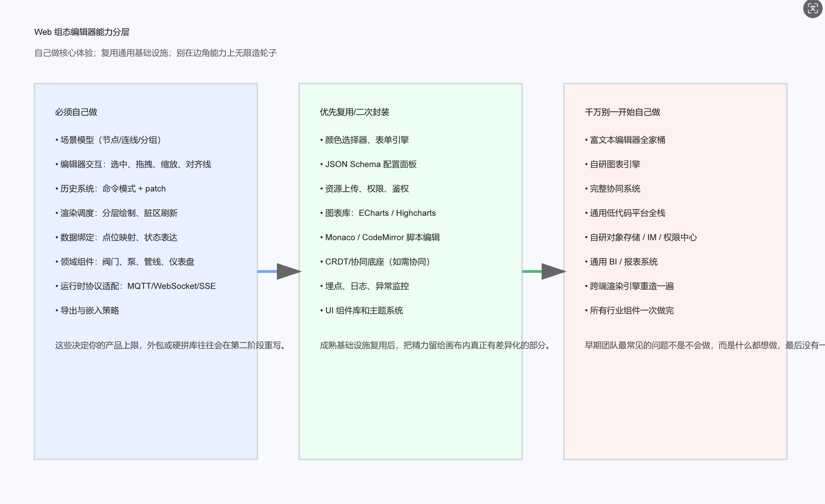Screen dimensions: 825x504
Task: Select 'UI 组件库和主题系统'
Action: pyautogui.click(x=361, y=310)
